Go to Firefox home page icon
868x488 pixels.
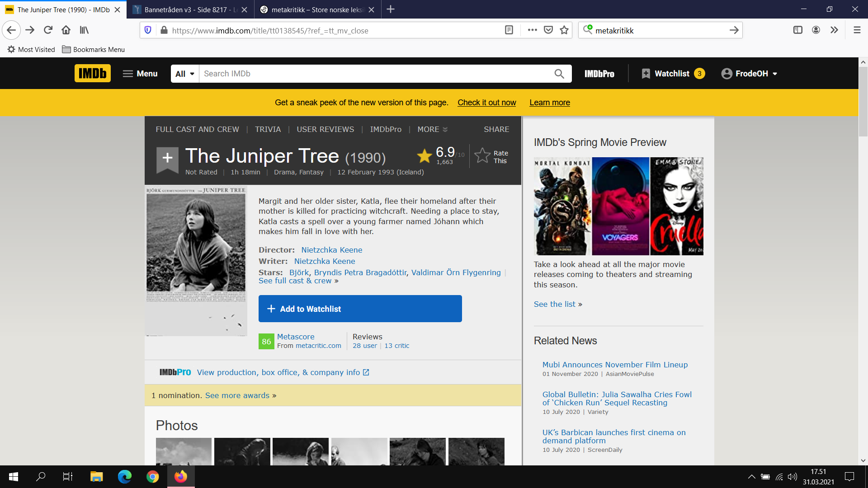[x=66, y=30]
